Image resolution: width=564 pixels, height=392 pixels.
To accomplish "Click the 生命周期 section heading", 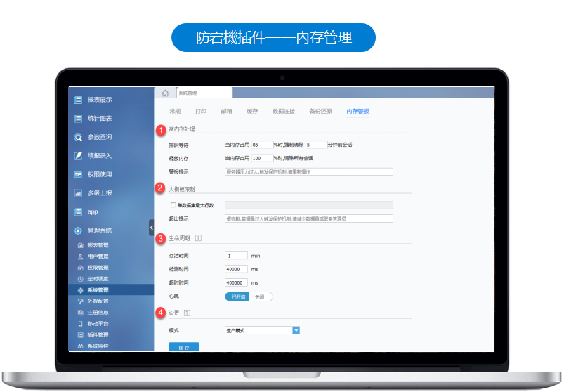I will 179,238.
